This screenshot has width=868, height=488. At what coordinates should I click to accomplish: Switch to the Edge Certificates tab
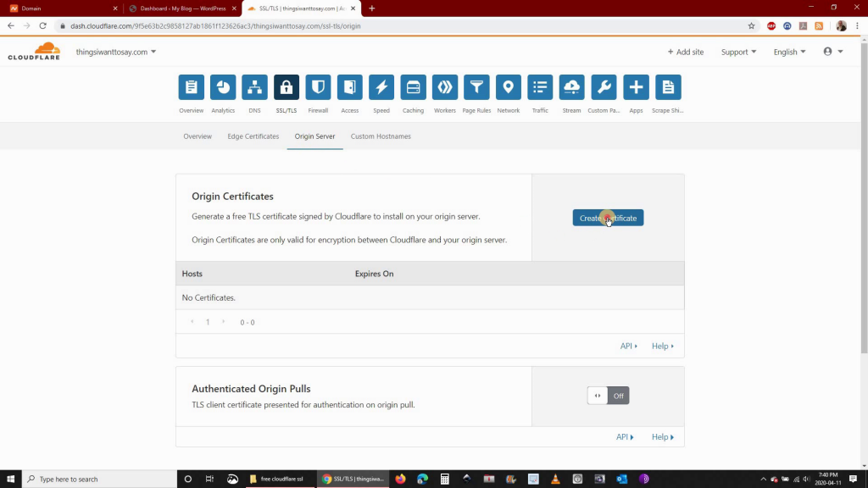(253, 136)
